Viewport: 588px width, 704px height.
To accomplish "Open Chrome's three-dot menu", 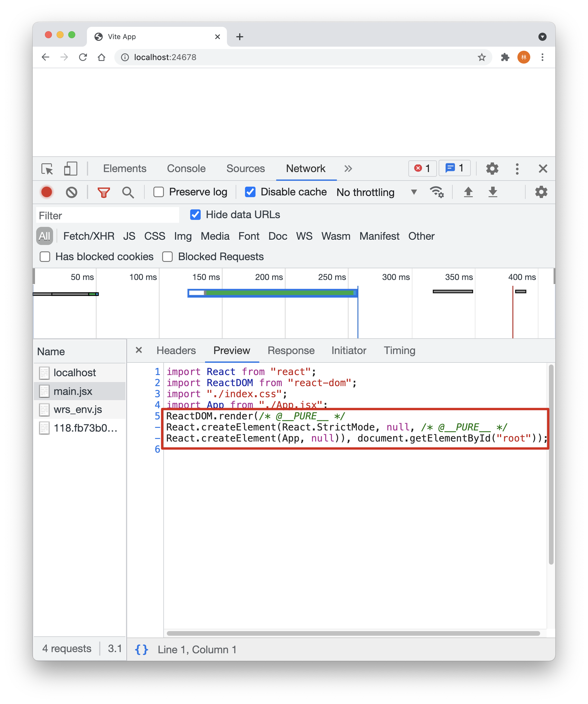I will pyautogui.click(x=542, y=57).
